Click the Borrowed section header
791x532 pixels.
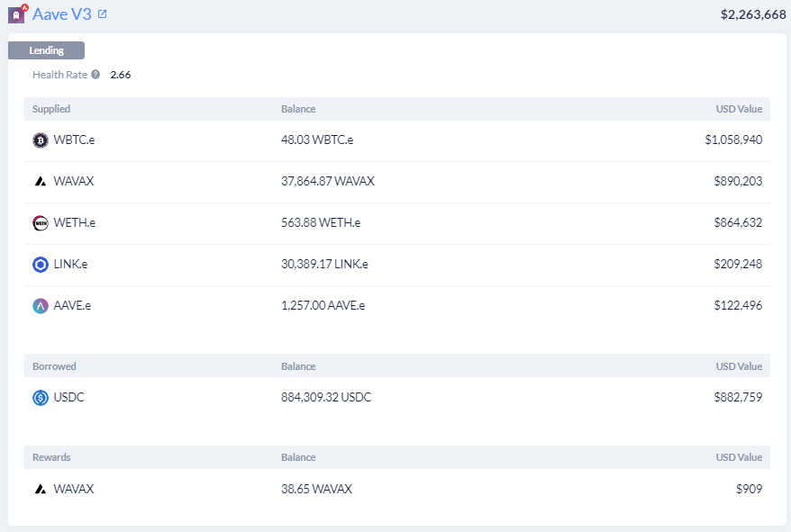54,366
